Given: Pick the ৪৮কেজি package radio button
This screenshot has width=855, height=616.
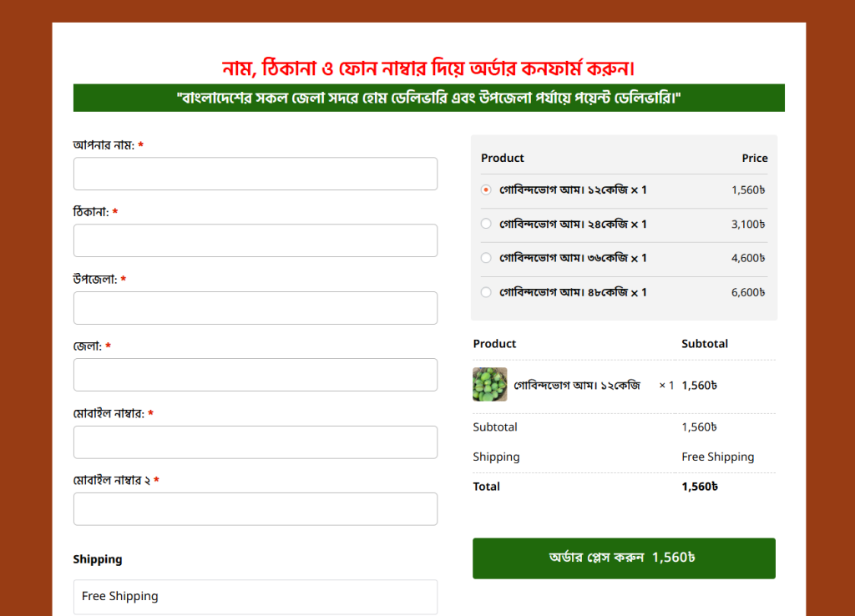Looking at the screenshot, I should point(486,293).
